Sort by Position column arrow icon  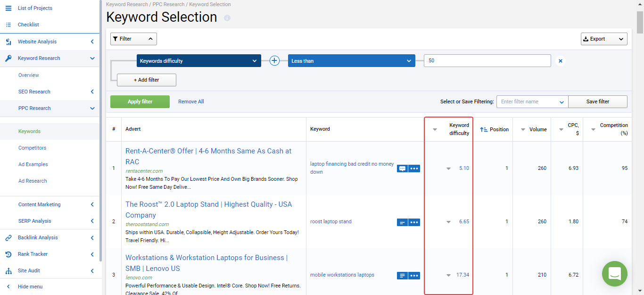[484, 129]
